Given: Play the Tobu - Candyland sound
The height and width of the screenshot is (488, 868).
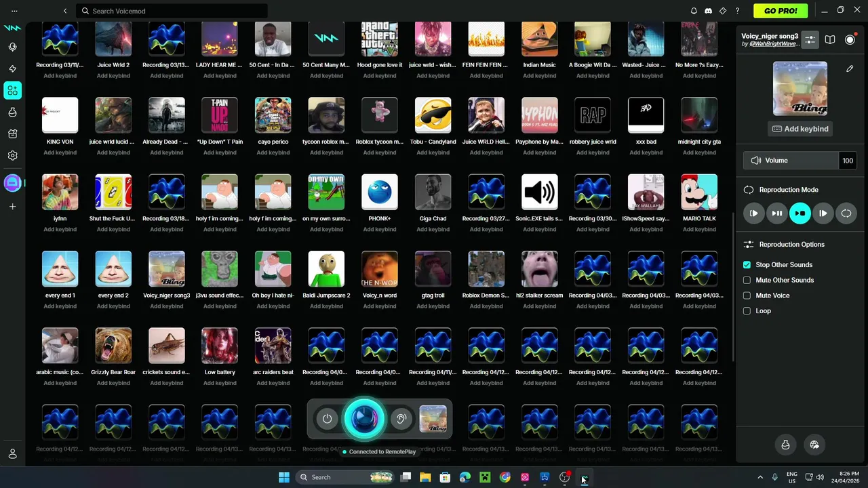Looking at the screenshot, I should (433, 115).
